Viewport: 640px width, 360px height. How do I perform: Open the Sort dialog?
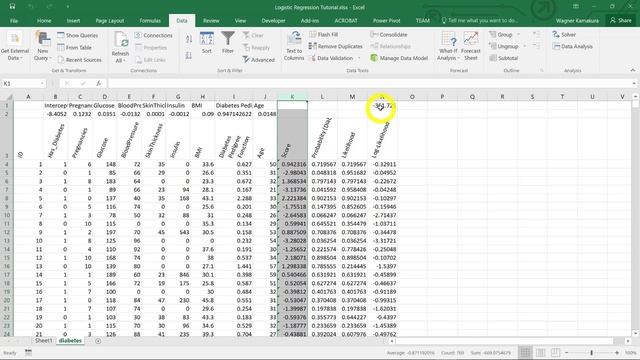click(207, 43)
